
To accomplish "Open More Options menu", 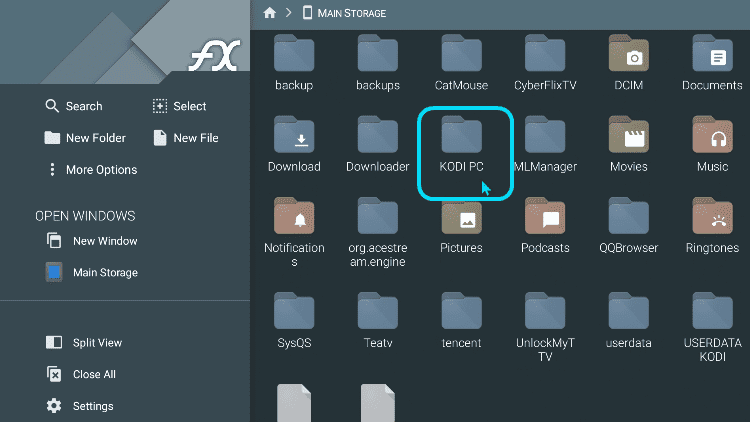I will click(92, 169).
